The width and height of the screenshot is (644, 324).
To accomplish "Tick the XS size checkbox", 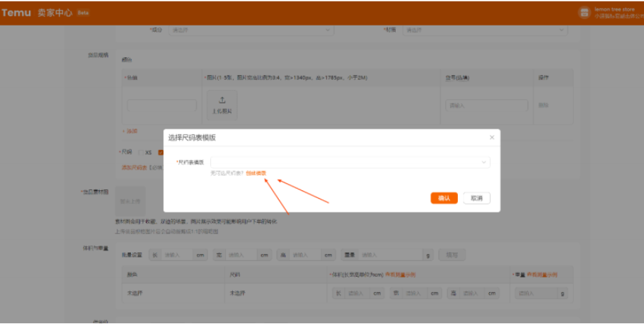I will [x=139, y=152].
